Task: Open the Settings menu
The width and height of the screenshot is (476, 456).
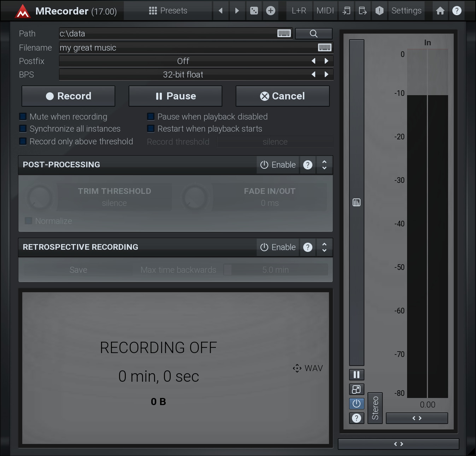Action: [406, 11]
